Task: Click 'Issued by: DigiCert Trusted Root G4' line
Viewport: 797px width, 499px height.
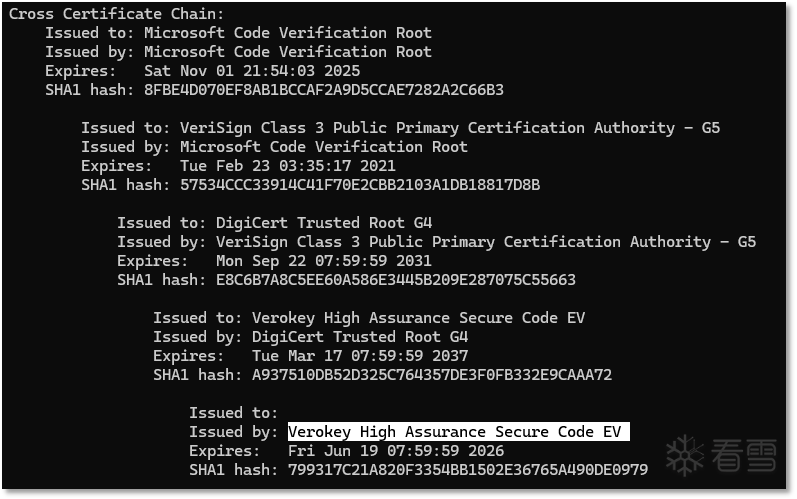Action: (310, 337)
